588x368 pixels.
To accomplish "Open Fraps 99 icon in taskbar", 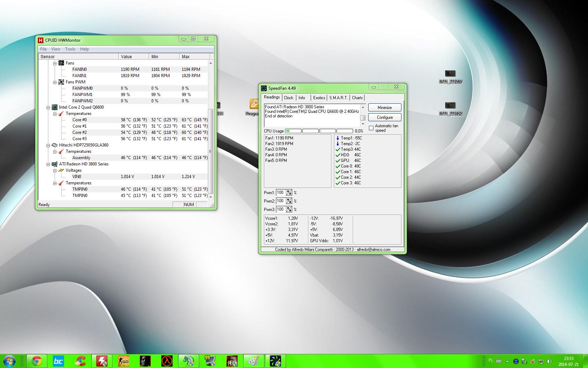I will [210, 361].
